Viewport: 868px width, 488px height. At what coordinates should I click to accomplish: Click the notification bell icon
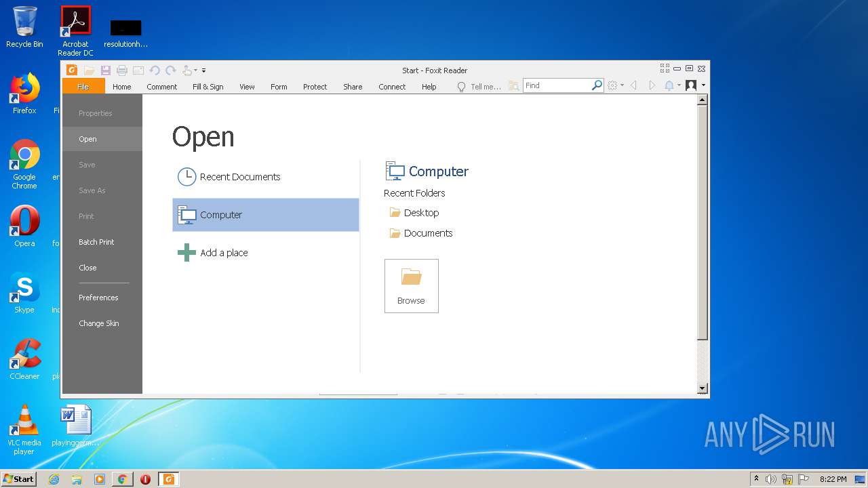pos(669,85)
